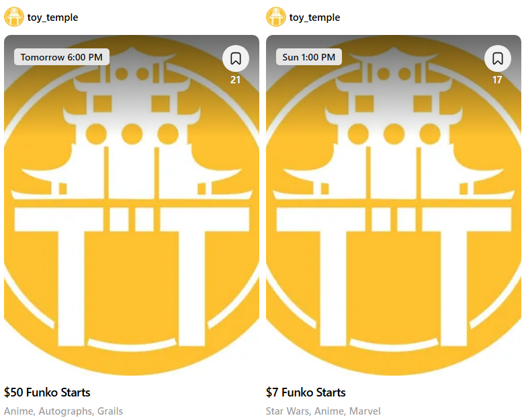Click the Grails category tag
Viewport: 526px width, 420px height.
coord(110,411)
